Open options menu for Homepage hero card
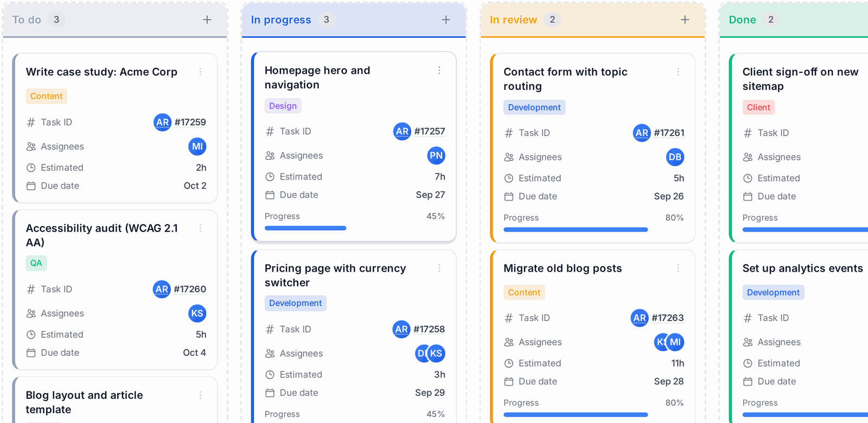This screenshot has width=868, height=423. coord(439,70)
